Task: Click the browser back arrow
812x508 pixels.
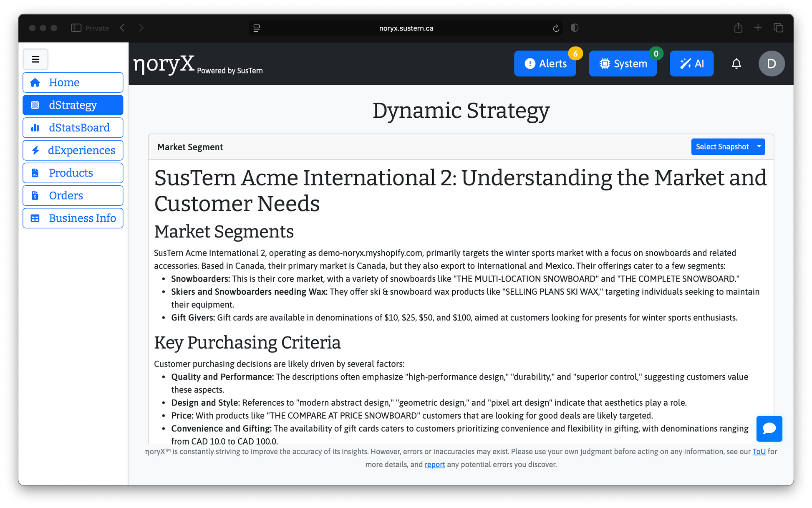Action: pyautogui.click(x=122, y=28)
